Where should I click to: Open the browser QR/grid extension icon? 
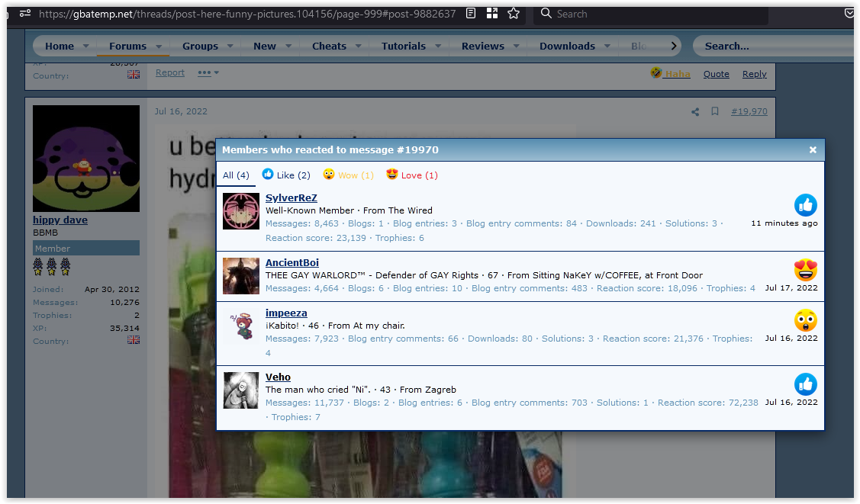tap(492, 14)
